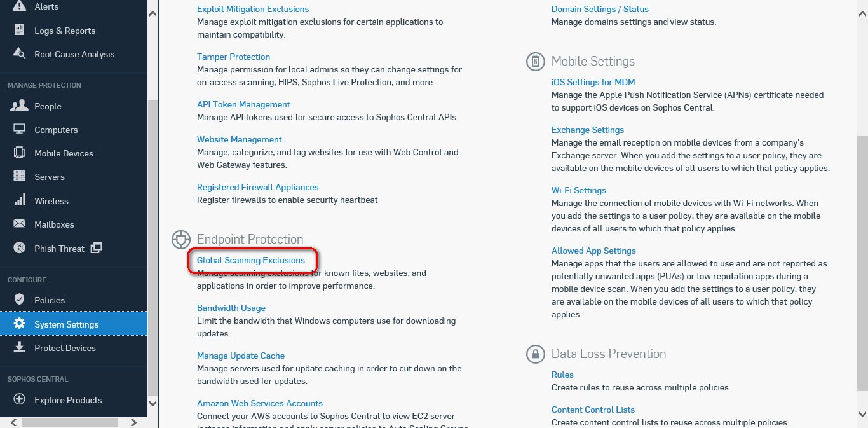Open Global Scanning Exclusions link
This screenshot has width=868, height=428.
tap(251, 260)
